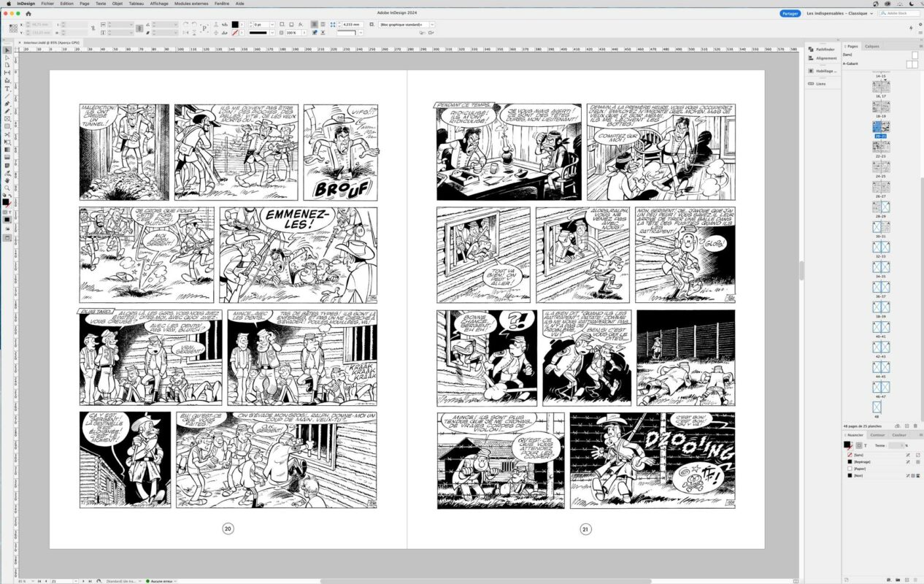The image size is (924, 584).
Task: Select the [Repérage] swatch
Action: (x=881, y=461)
